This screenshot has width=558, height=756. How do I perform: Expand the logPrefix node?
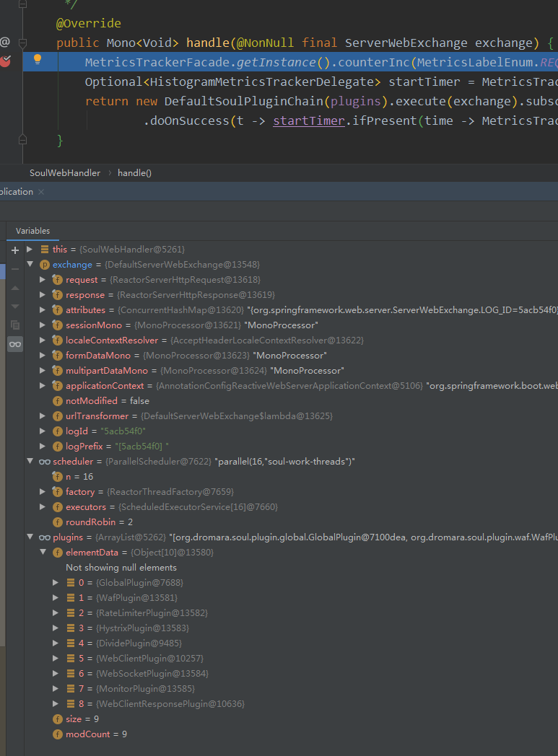[43, 446]
